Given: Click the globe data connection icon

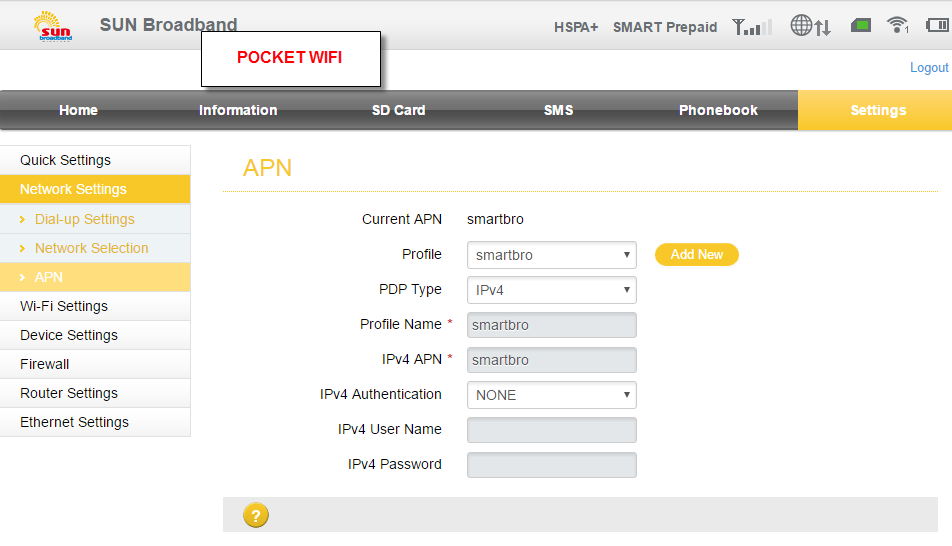Looking at the screenshot, I should click(810, 26).
